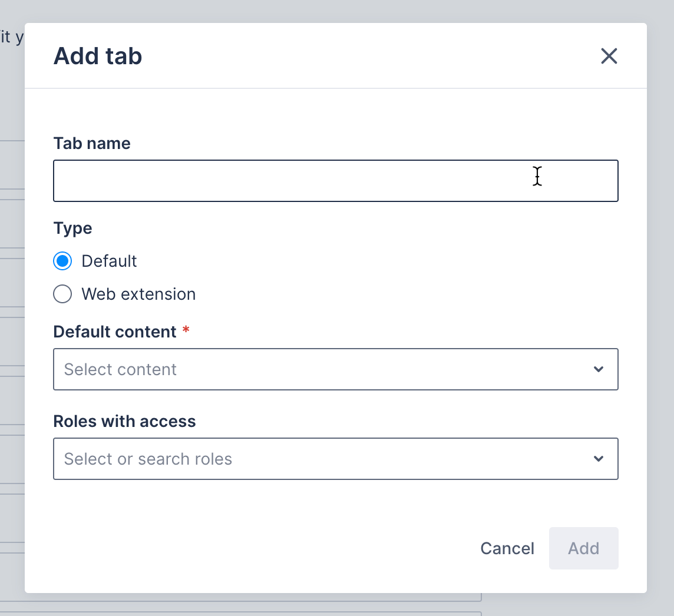
Task: Click the Type section label
Action: pyautogui.click(x=72, y=228)
